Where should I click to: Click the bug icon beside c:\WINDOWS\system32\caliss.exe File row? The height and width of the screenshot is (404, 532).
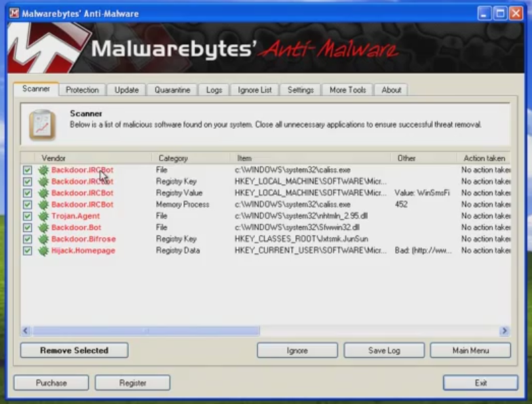(43, 169)
